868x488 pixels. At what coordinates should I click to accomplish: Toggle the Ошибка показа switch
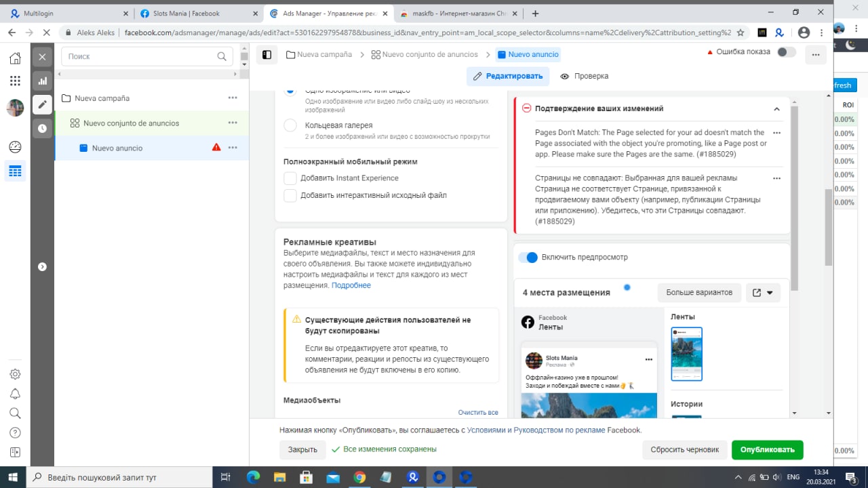point(786,52)
